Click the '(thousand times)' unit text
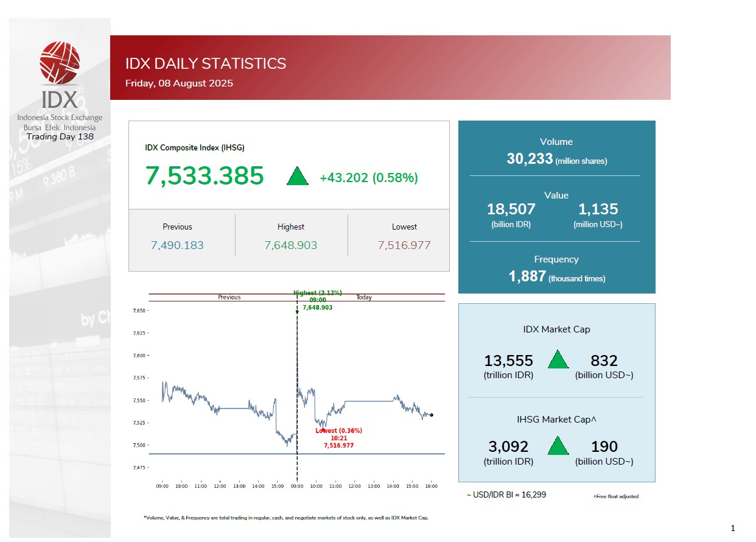 pyautogui.click(x=577, y=279)
